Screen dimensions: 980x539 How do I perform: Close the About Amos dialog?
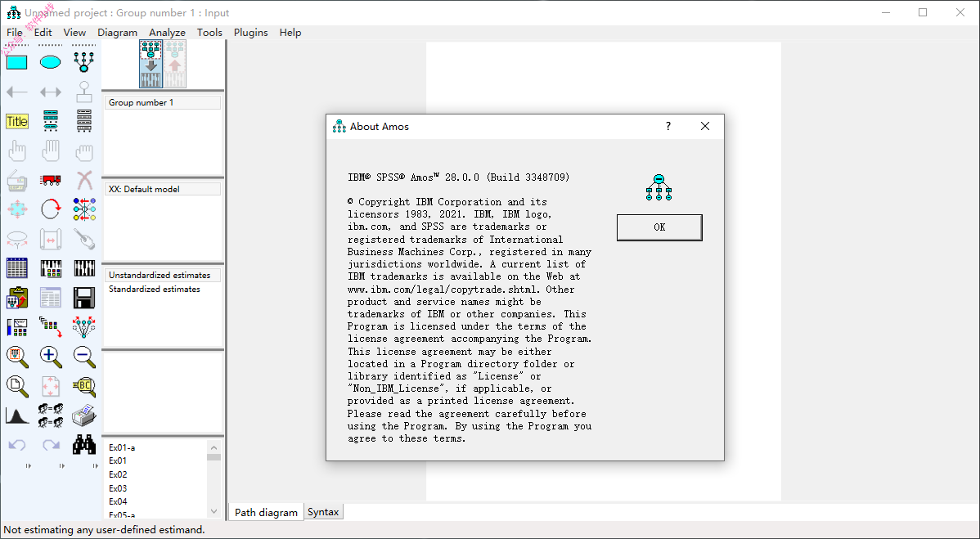(x=705, y=126)
